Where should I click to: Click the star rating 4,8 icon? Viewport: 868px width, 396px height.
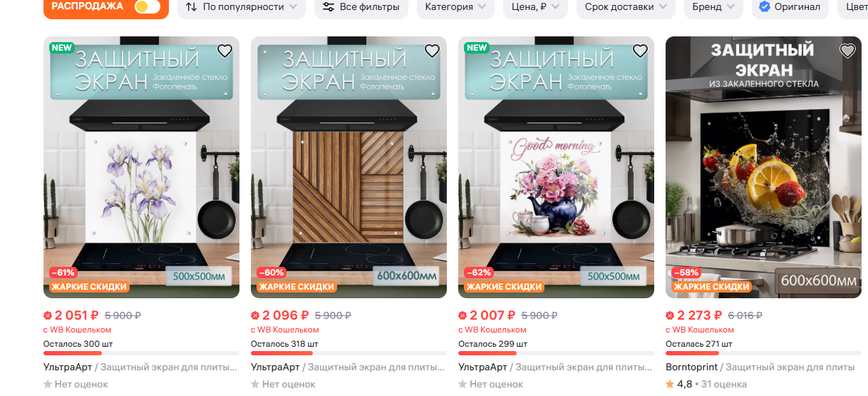pyautogui.click(x=670, y=384)
